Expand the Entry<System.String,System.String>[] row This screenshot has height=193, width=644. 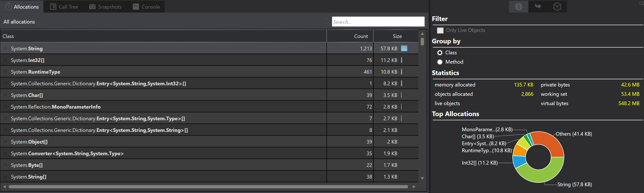click(x=5, y=130)
